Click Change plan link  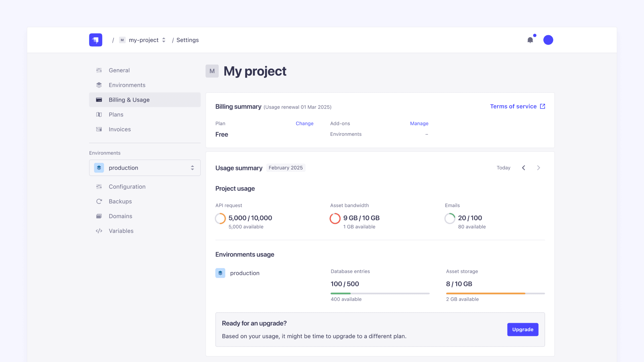(x=305, y=123)
